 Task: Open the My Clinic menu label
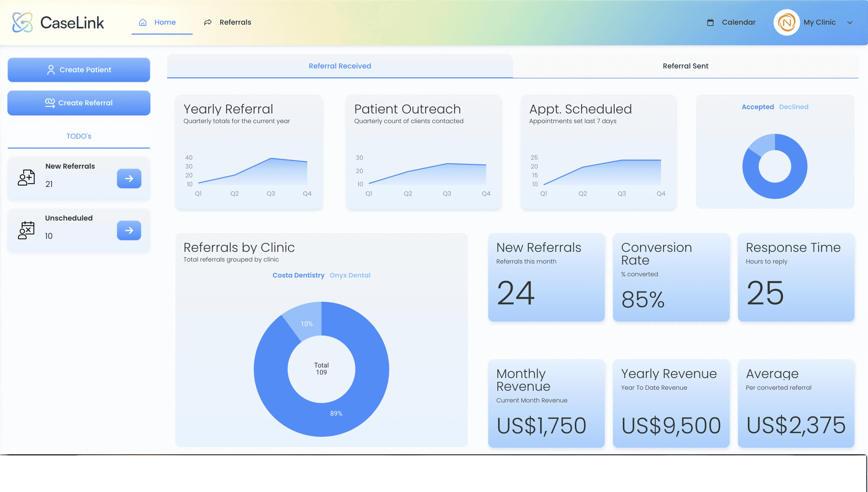819,22
